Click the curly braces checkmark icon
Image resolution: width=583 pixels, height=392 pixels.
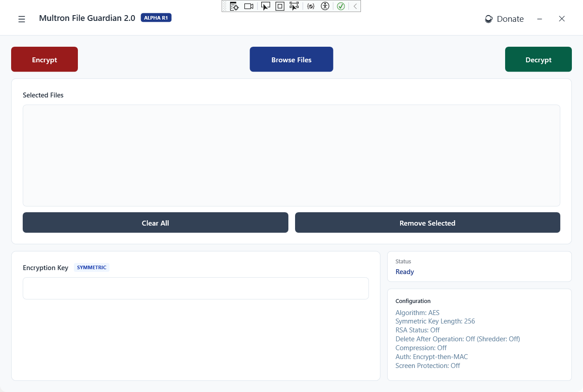tap(311, 6)
